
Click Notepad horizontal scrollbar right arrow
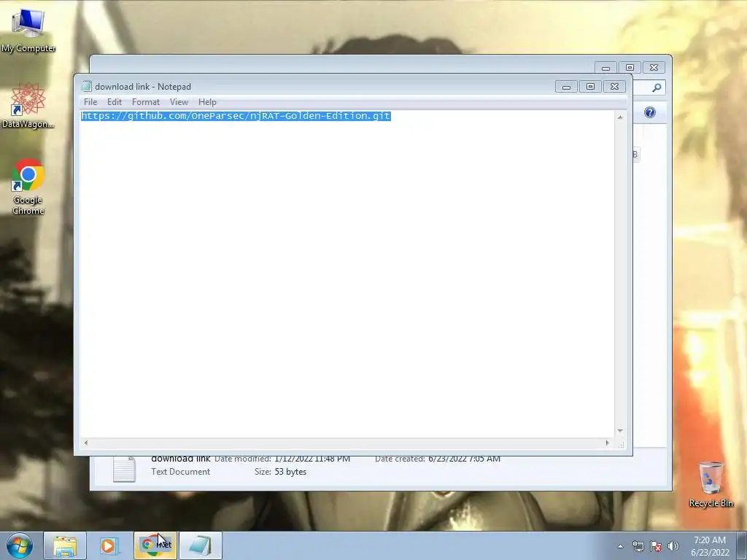click(607, 443)
